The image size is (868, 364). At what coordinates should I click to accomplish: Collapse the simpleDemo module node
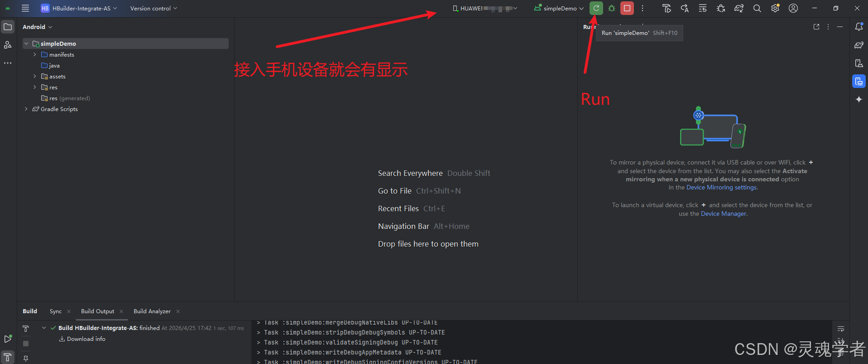pyautogui.click(x=26, y=44)
